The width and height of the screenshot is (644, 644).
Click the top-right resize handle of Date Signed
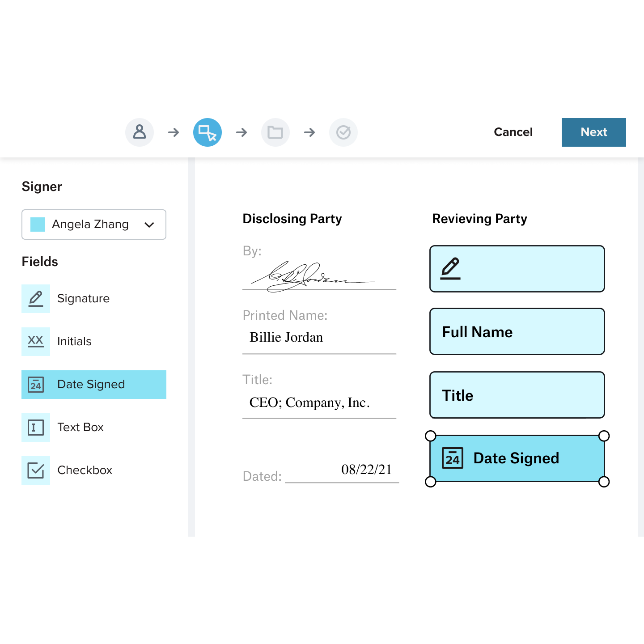[604, 436]
